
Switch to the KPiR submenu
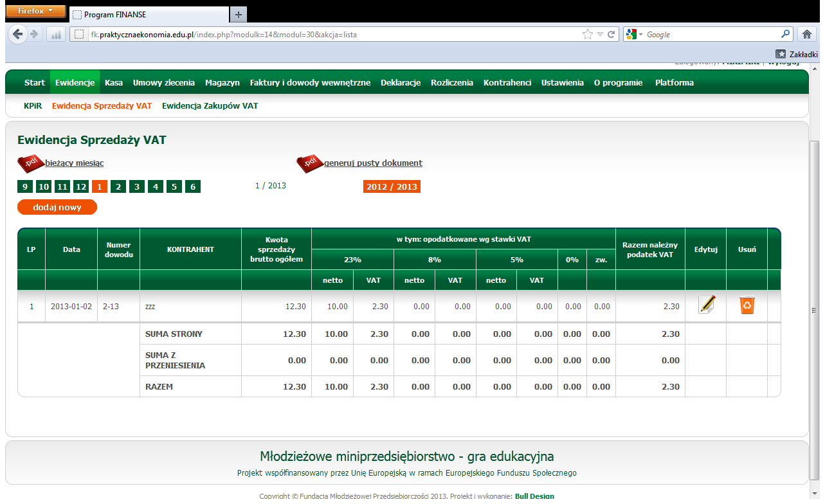(33, 105)
